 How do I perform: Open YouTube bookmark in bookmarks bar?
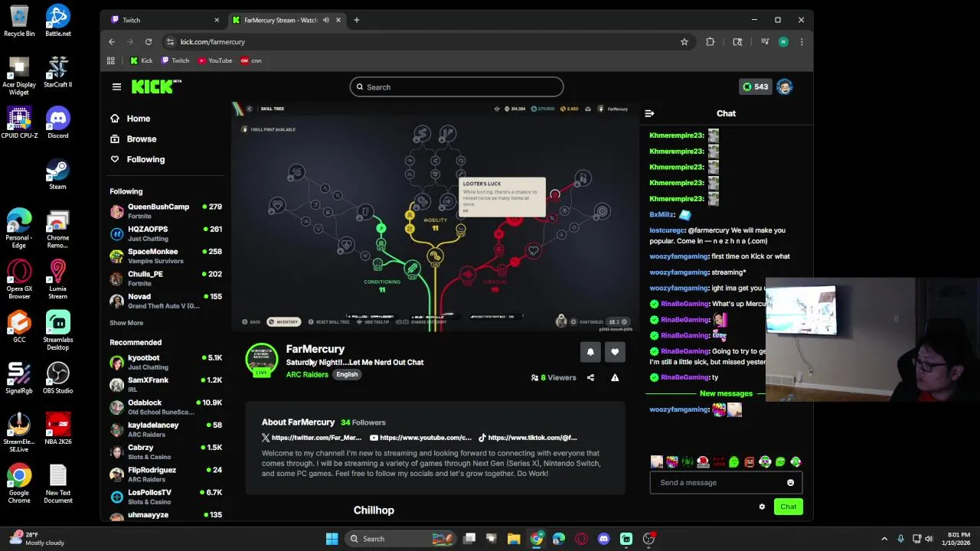point(215,60)
